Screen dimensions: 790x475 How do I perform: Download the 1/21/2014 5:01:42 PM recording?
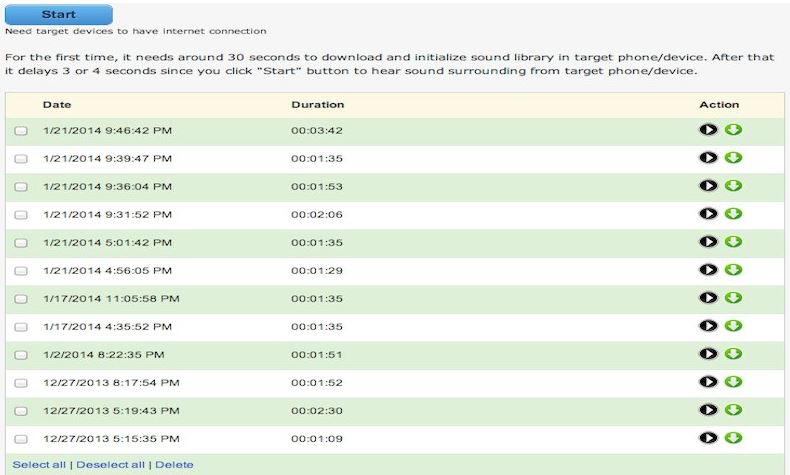(x=733, y=242)
